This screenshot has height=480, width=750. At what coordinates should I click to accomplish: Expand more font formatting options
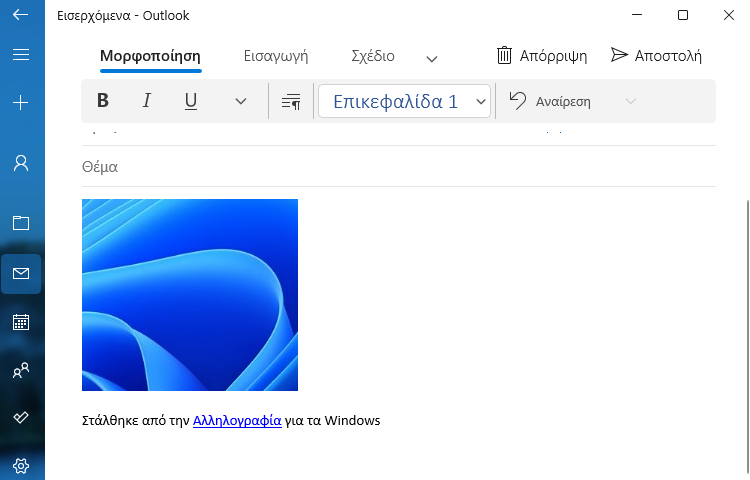[241, 101]
